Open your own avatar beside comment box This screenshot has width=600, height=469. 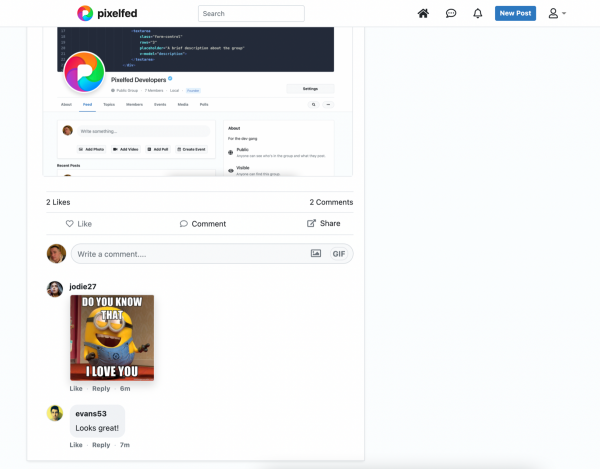56,254
